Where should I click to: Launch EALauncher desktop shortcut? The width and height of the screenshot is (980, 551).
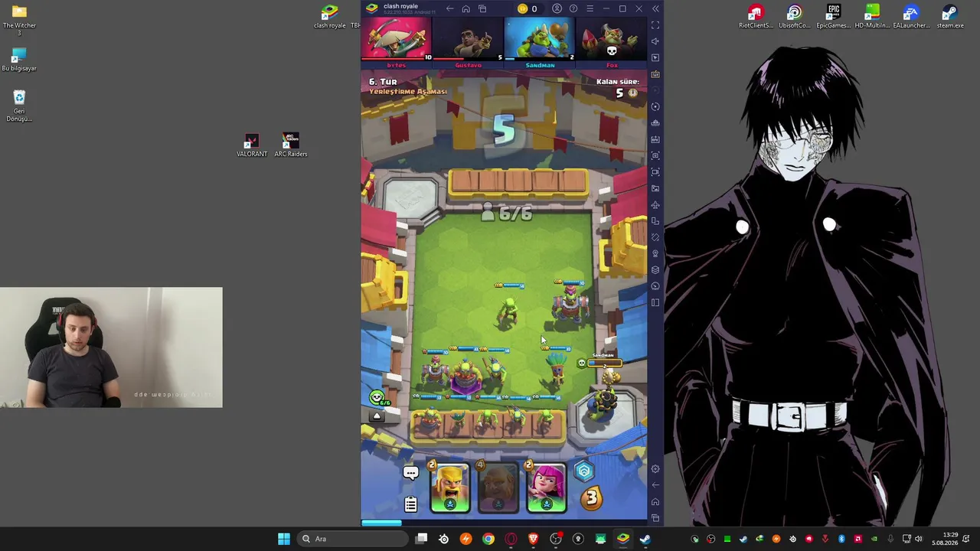coord(911,17)
